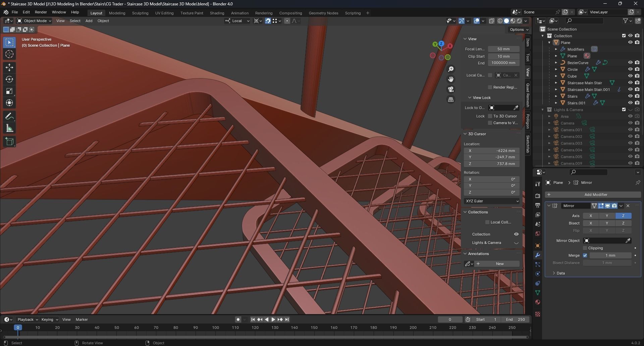
Task: Remove the Mirror modifier with X
Action: [628, 206]
